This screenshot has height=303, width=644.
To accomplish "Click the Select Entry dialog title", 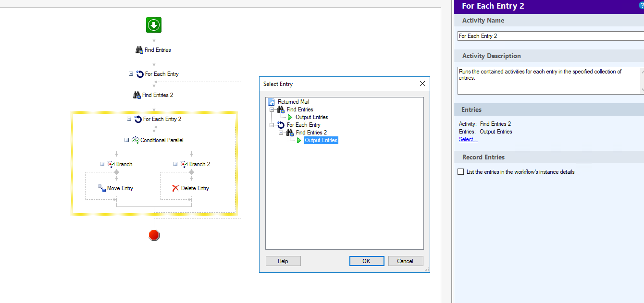I will [278, 84].
